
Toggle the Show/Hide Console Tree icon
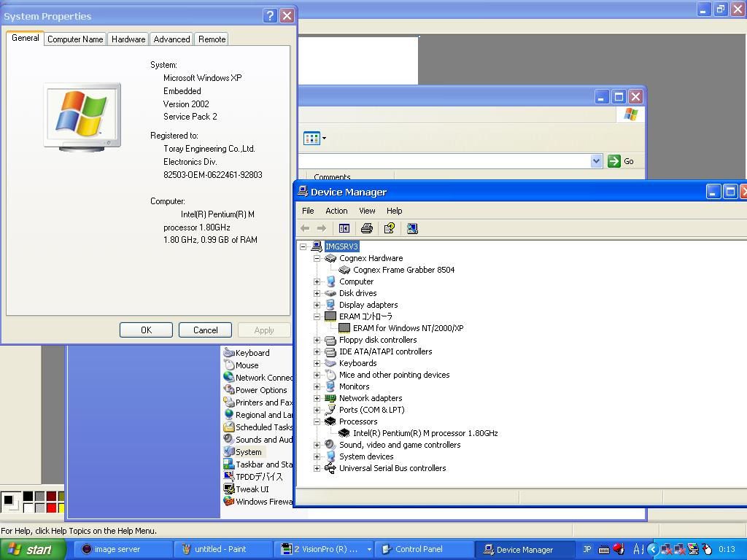click(x=344, y=228)
